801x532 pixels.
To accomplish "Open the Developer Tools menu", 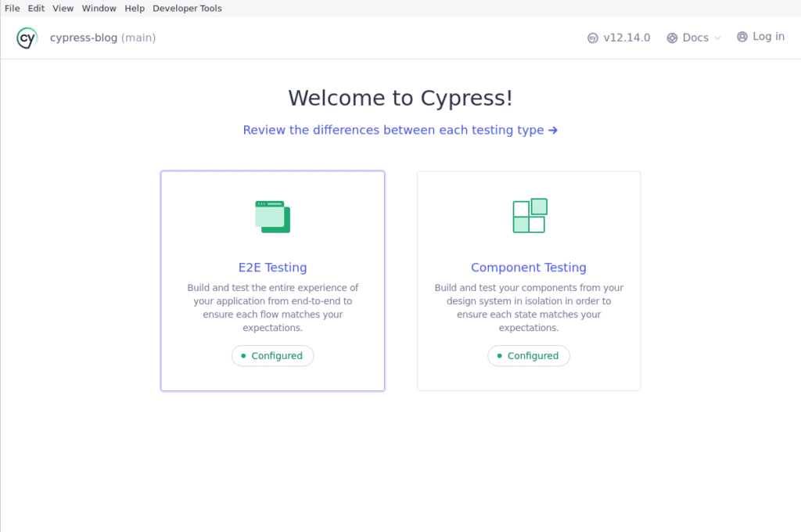I will pyautogui.click(x=187, y=8).
